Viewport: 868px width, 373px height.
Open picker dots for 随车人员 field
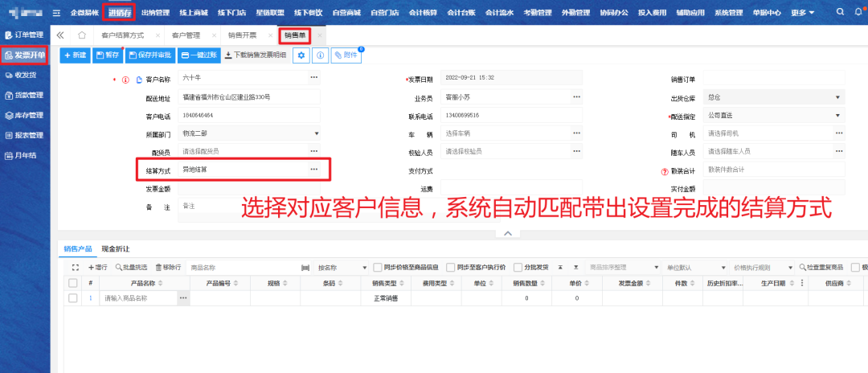pos(839,150)
